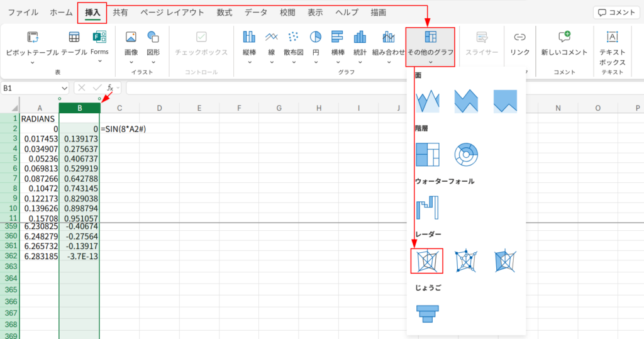Expand the その他のグラフ dropdown
The image size is (644, 339).
[x=430, y=47]
